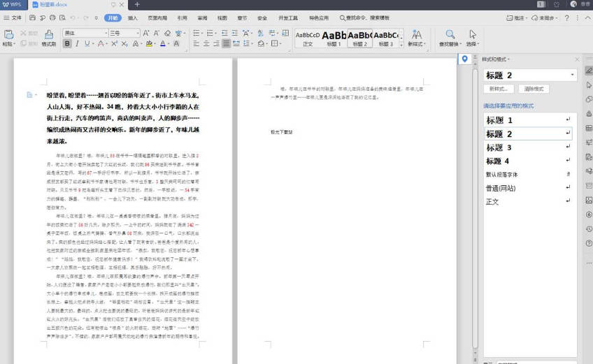The width and height of the screenshot is (593, 364).
Task: Open the history clock icon in right sidebar
Action: (589, 229)
